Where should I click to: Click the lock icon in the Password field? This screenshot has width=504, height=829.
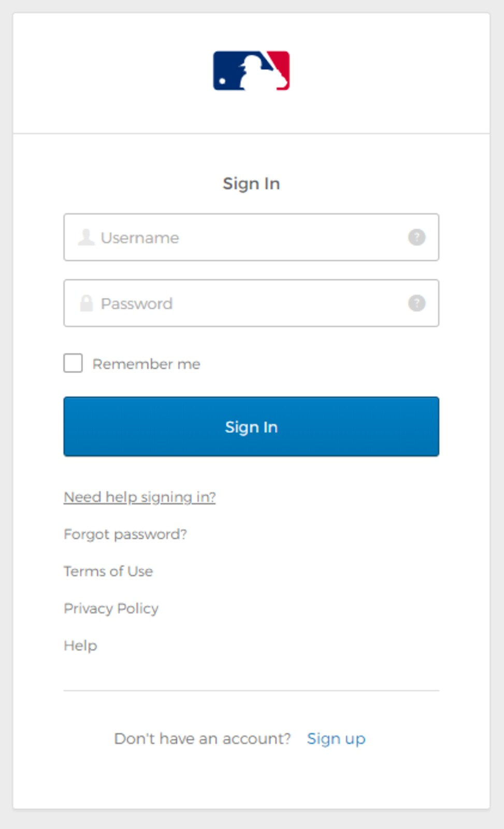point(86,303)
